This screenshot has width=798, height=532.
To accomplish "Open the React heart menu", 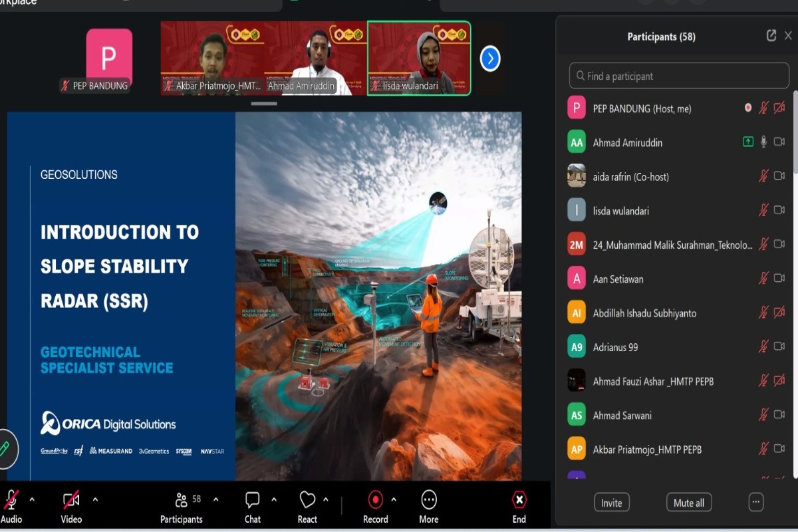I will 307,507.
